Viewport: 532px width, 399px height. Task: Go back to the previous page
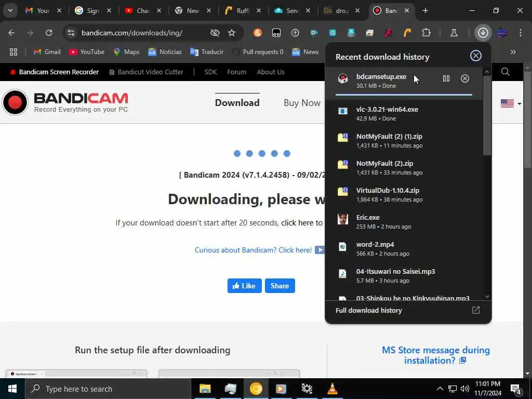11,33
